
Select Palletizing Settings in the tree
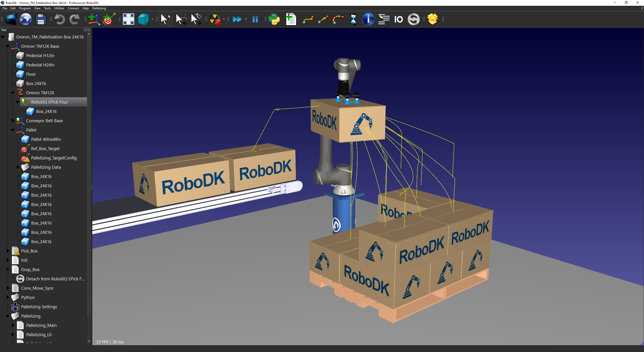click(x=39, y=307)
